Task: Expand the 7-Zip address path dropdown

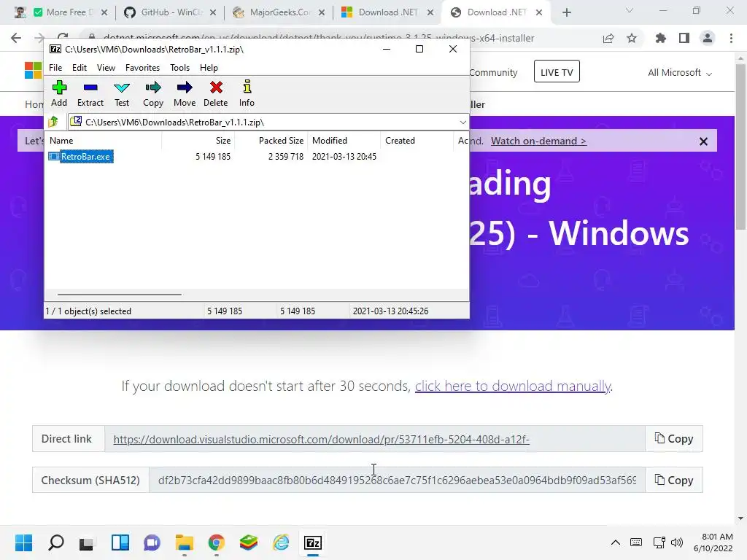Action: point(462,122)
